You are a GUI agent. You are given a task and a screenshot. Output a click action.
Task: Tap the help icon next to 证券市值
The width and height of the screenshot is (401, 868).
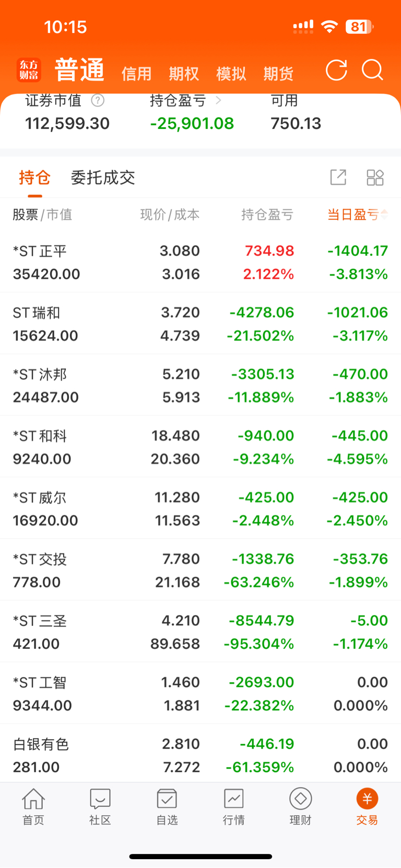(98, 100)
